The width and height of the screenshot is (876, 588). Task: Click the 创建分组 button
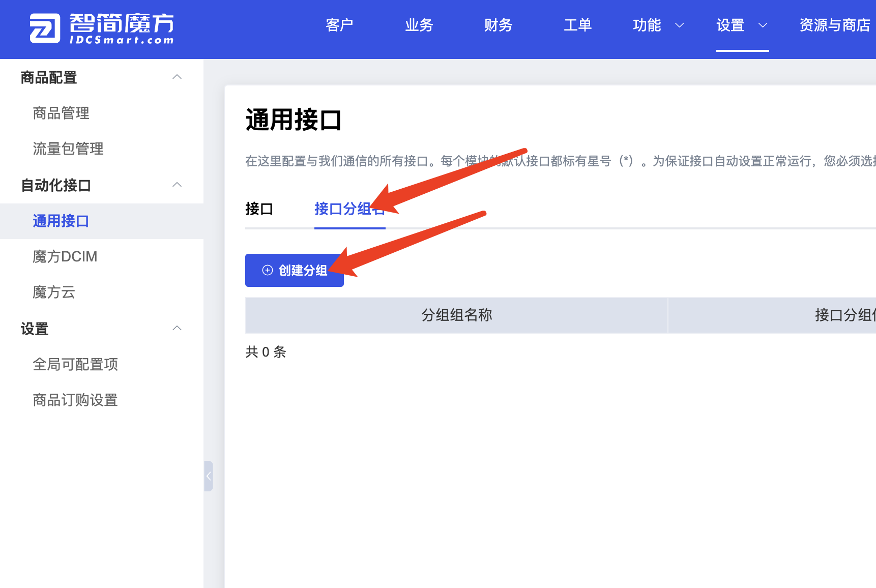pos(295,270)
